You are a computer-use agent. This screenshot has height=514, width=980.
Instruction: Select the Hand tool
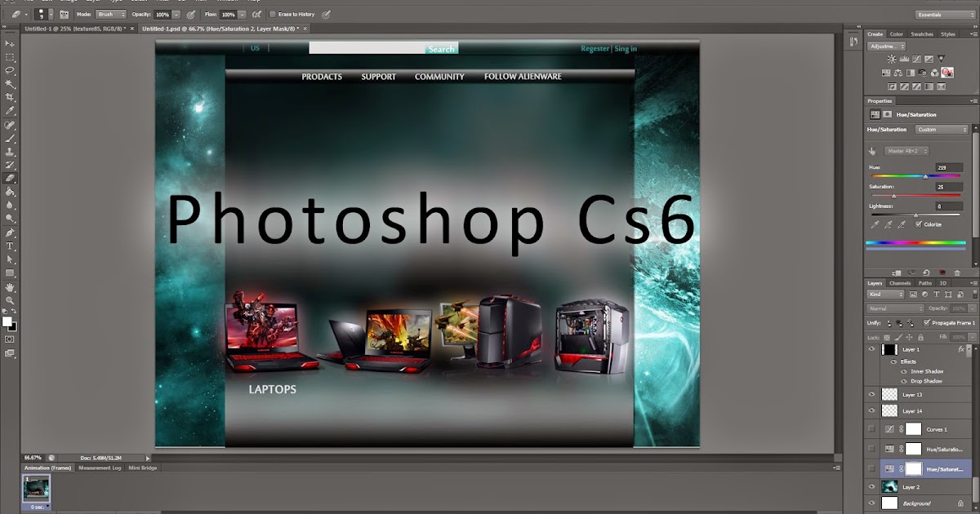point(10,287)
